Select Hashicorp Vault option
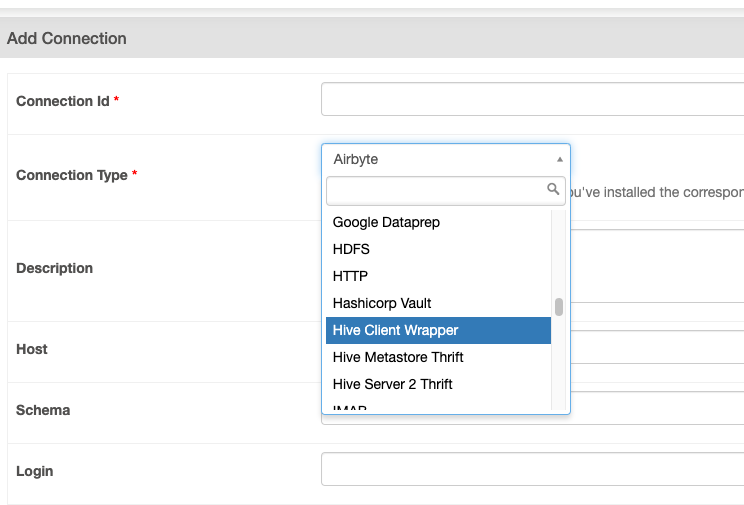Viewport: 744px width, 505px height. click(x=438, y=303)
